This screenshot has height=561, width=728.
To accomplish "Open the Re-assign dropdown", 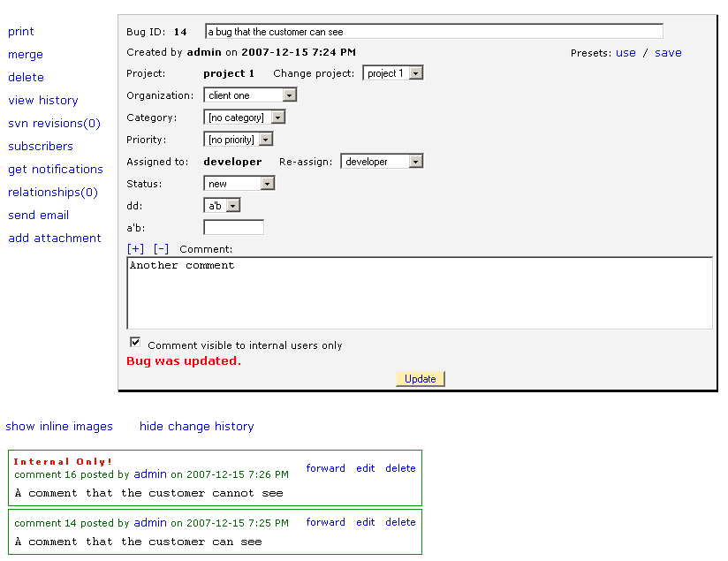I will (x=382, y=162).
